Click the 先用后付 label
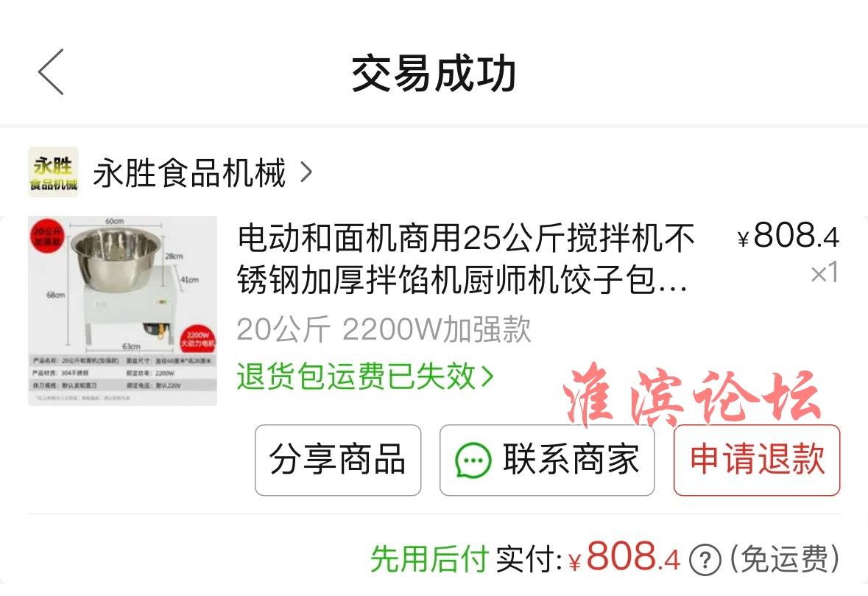 429,559
